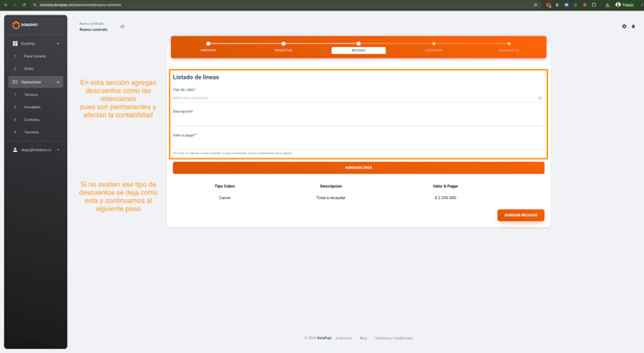This screenshot has width=644, height=353.
Task: Click the blue square extension icon
Action: (566, 5)
